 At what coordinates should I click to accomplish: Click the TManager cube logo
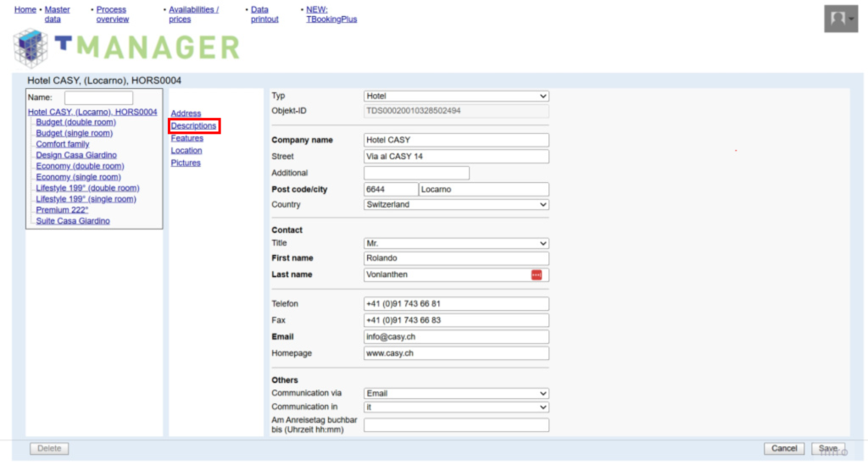(x=31, y=48)
